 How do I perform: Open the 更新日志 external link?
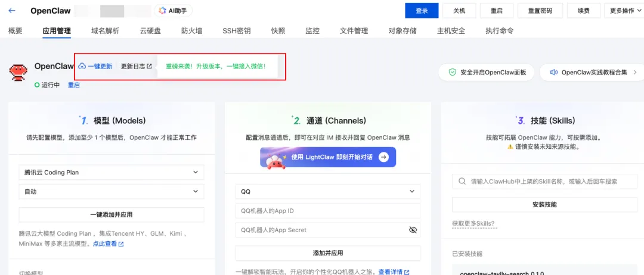click(137, 66)
